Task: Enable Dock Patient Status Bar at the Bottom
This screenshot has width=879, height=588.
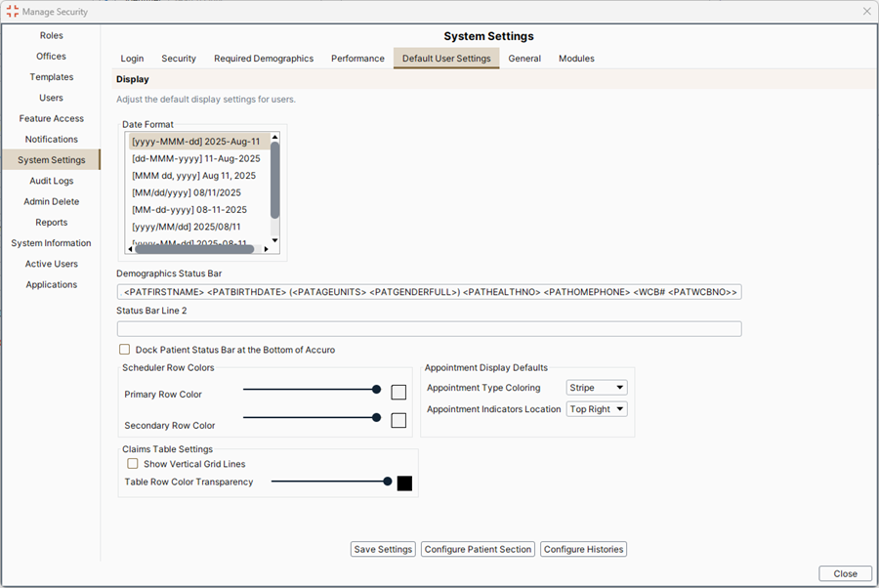Action: [x=125, y=349]
